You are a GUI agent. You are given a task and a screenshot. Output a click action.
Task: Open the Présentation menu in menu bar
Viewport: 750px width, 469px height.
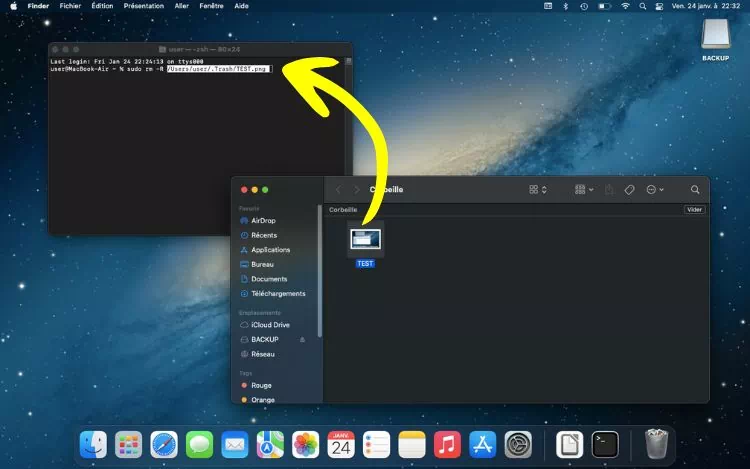(x=143, y=6)
